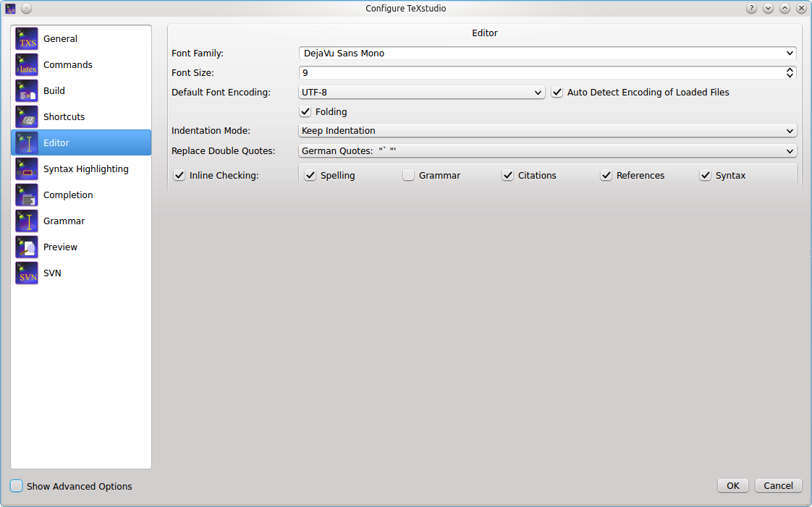Click the "Default Font Encoding:" label
The image size is (812, 507).
[221, 92]
